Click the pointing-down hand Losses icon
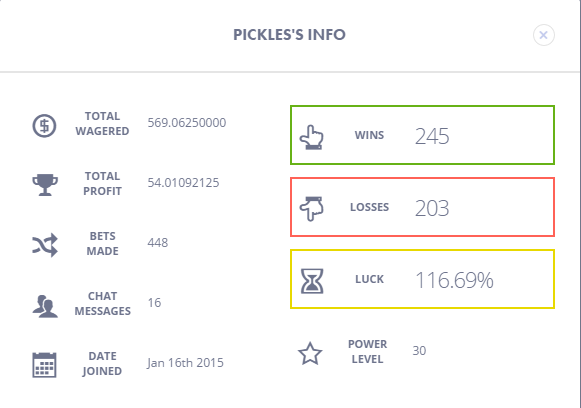 click(312, 209)
